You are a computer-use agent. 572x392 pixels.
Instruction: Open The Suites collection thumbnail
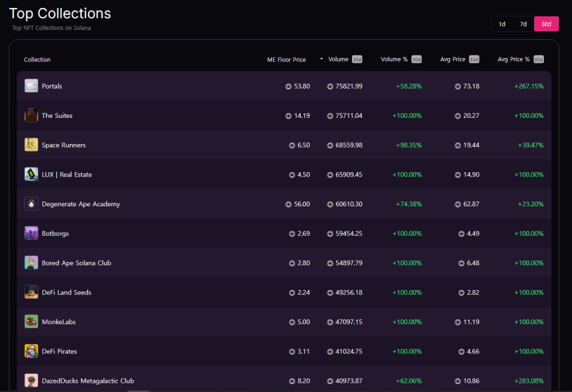pyautogui.click(x=31, y=115)
